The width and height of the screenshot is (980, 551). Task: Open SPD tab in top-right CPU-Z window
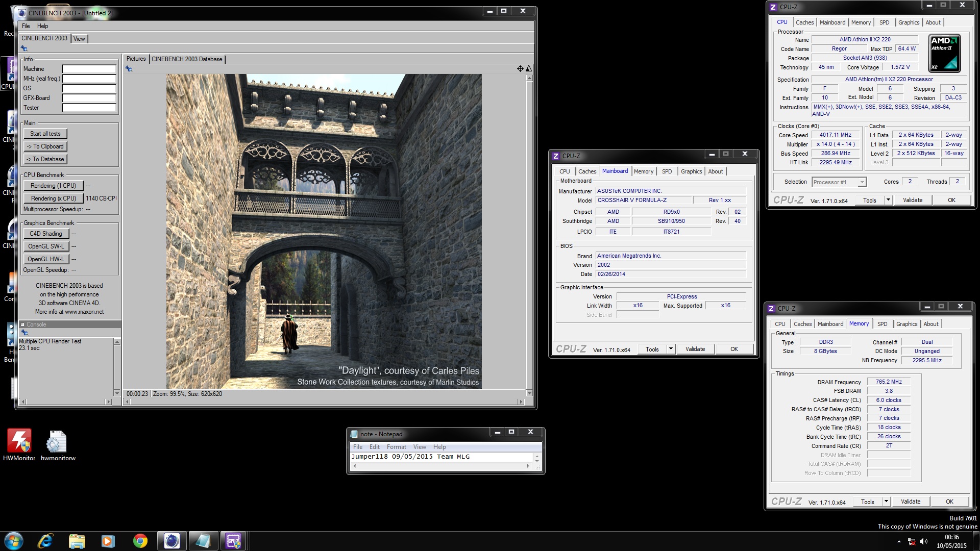tap(884, 22)
